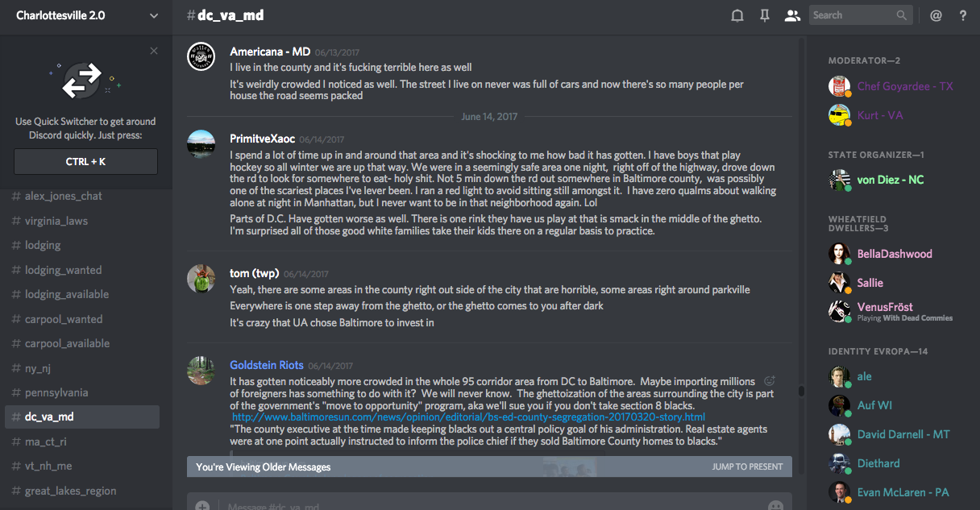Open mentions with the @ icon
The height and width of the screenshot is (510, 980).
936,15
